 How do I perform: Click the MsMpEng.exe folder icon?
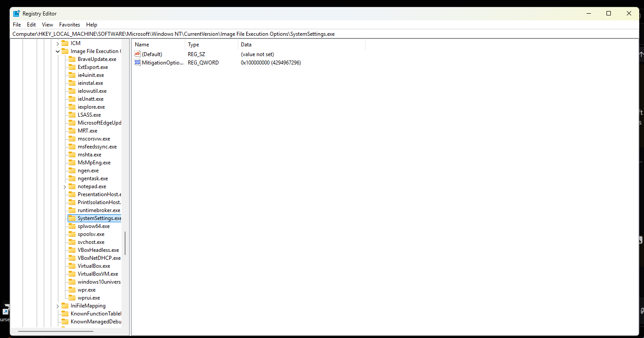point(72,163)
